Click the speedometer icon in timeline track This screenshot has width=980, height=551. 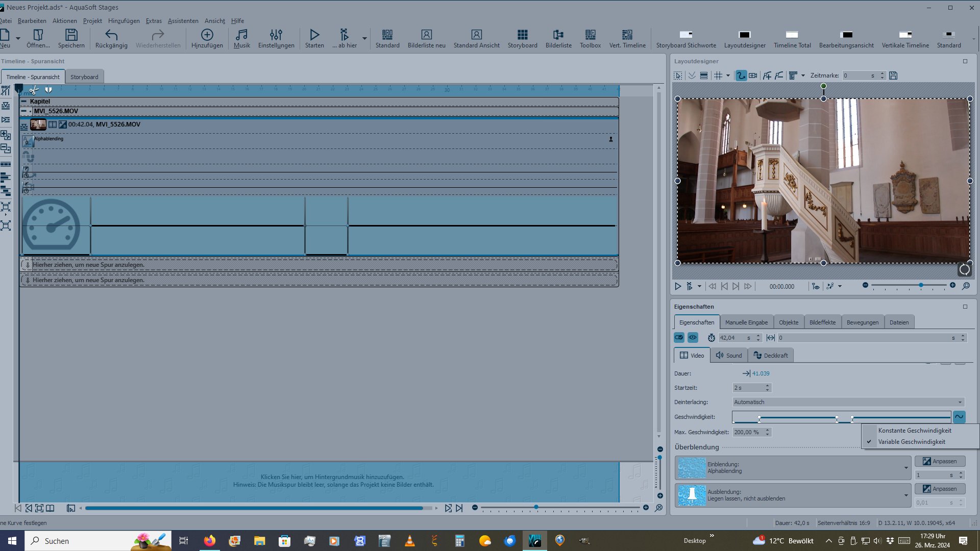click(51, 226)
